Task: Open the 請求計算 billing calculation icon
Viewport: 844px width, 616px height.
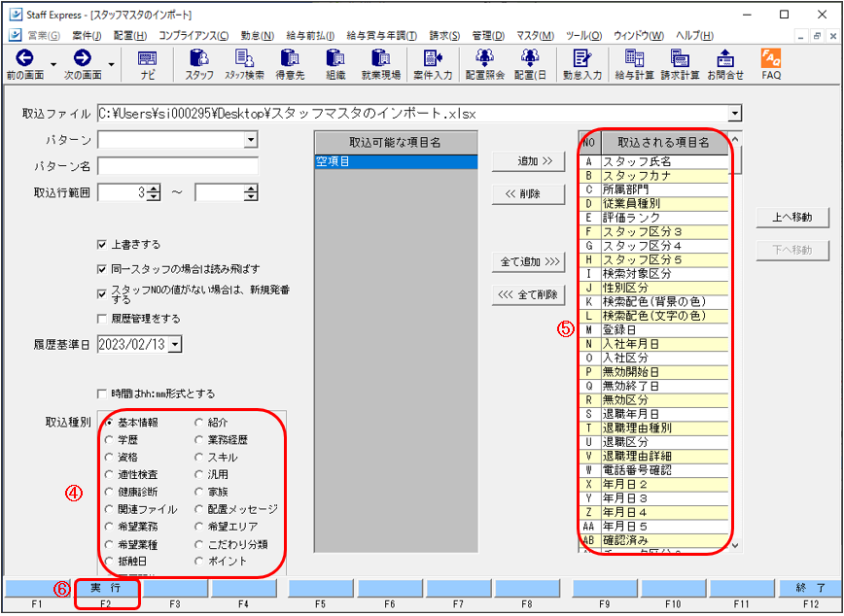Action: 681,64
